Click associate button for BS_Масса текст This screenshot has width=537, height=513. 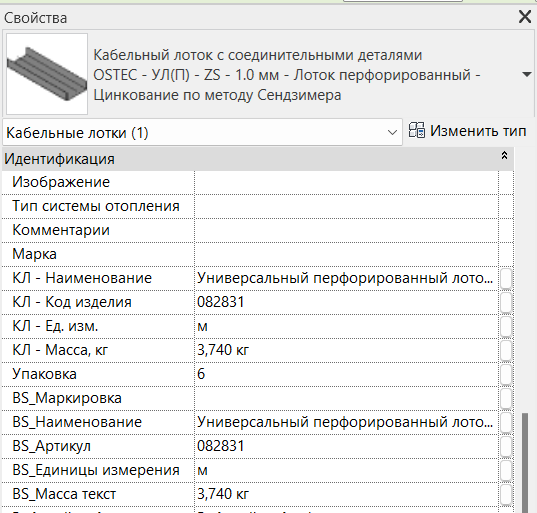(x=506, y=495)
